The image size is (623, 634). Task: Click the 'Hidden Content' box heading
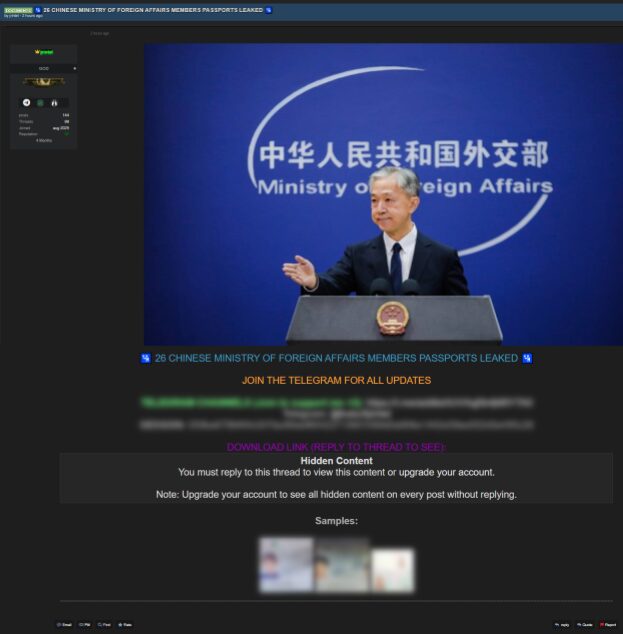click(336, 461)
